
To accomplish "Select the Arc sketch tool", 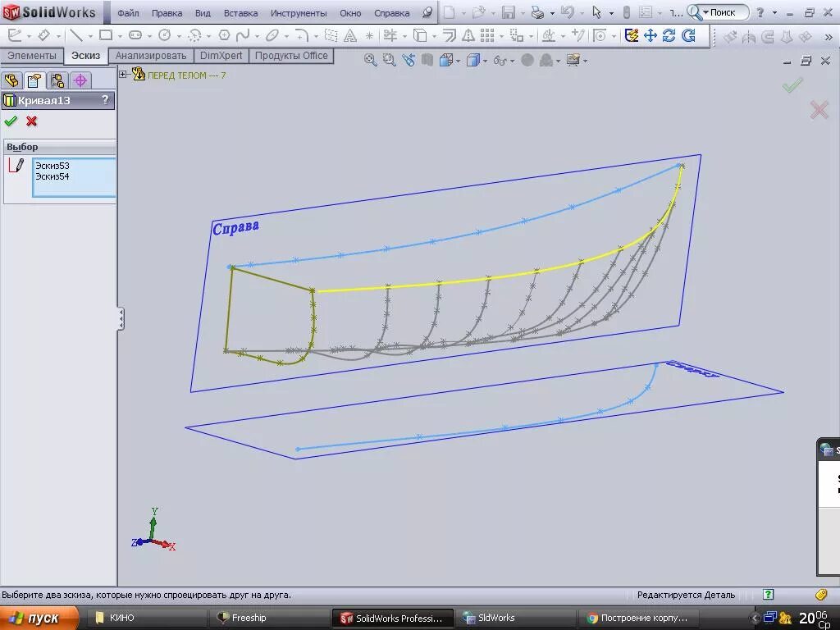I will 194,35.
